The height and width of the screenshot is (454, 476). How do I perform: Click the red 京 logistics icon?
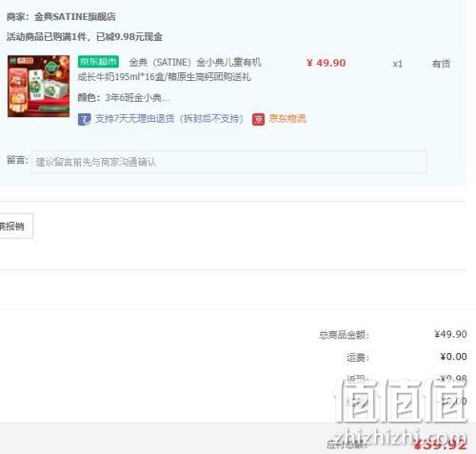258,119
